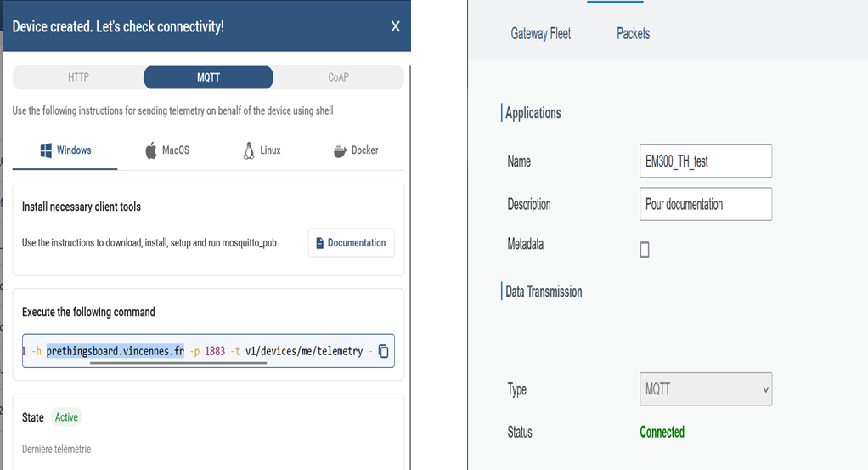Click the Apple MacOS icon
Viewport: 868px width, 470px height.
click(151, 150)
